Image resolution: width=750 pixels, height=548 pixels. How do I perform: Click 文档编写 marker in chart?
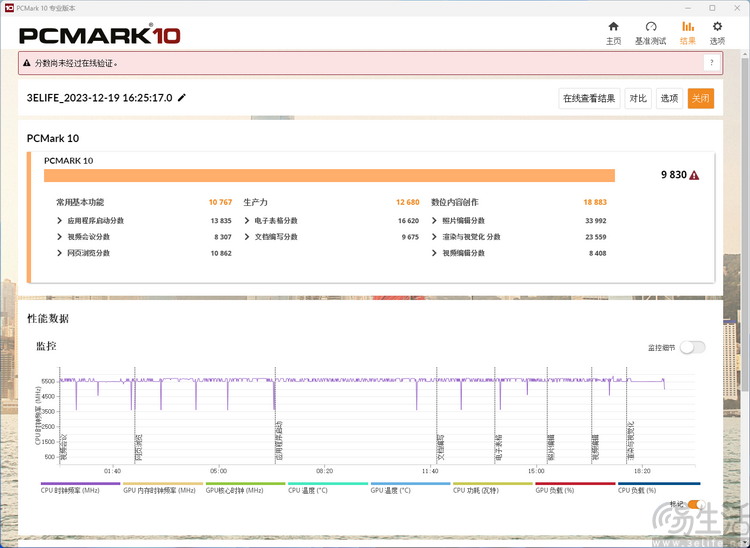pyautogui.click(x=441, y=447)
